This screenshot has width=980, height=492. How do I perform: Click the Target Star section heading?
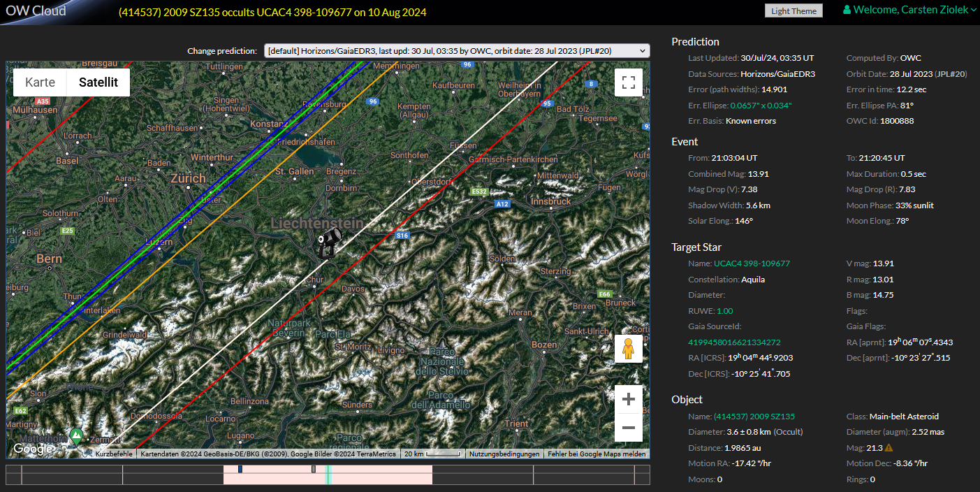coord(696,247)
